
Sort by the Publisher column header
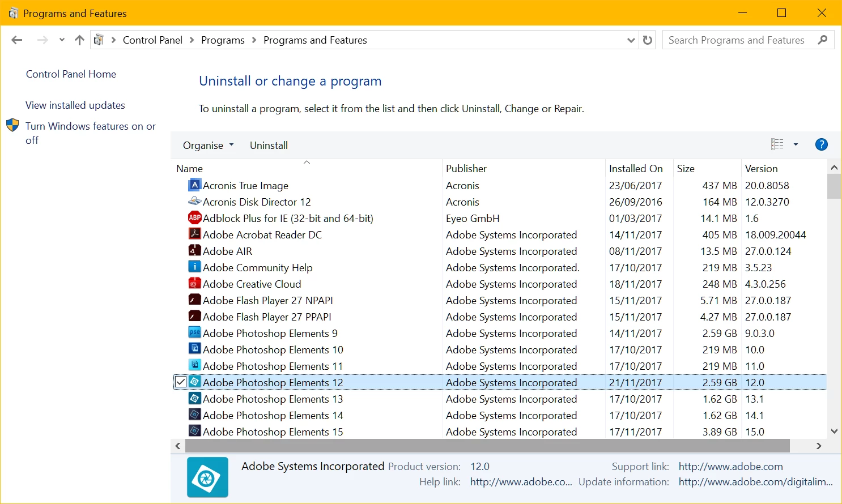click(x=524, y=168)
